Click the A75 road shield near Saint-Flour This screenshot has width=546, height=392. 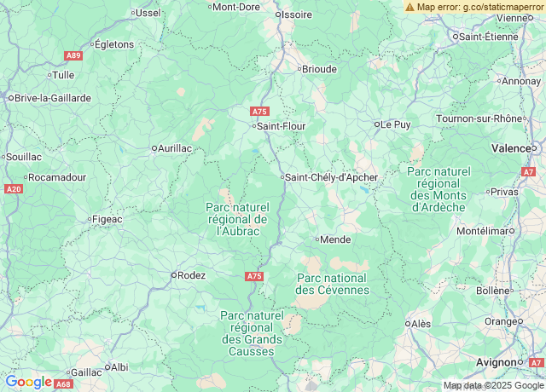point(259,112)
